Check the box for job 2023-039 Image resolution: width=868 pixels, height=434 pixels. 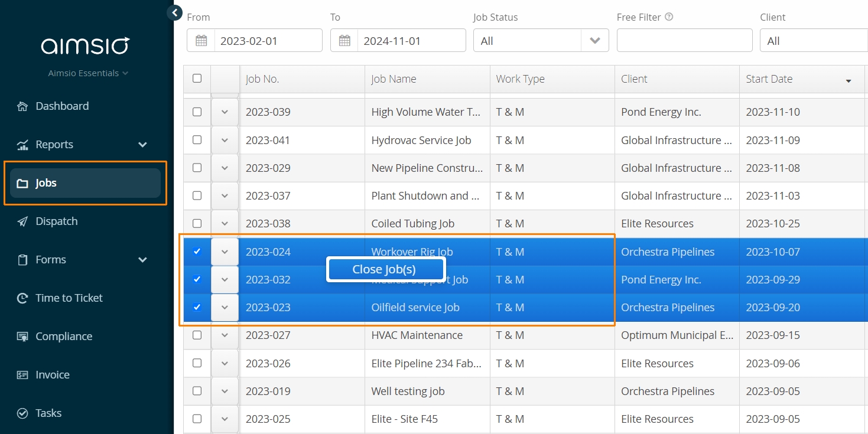point(197,112)
